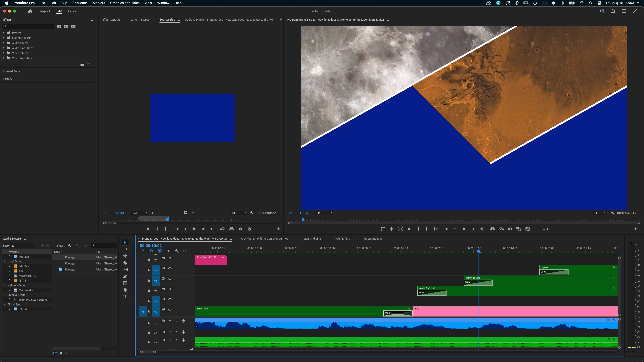Hide track V4 using eye icon

[170, 279]
